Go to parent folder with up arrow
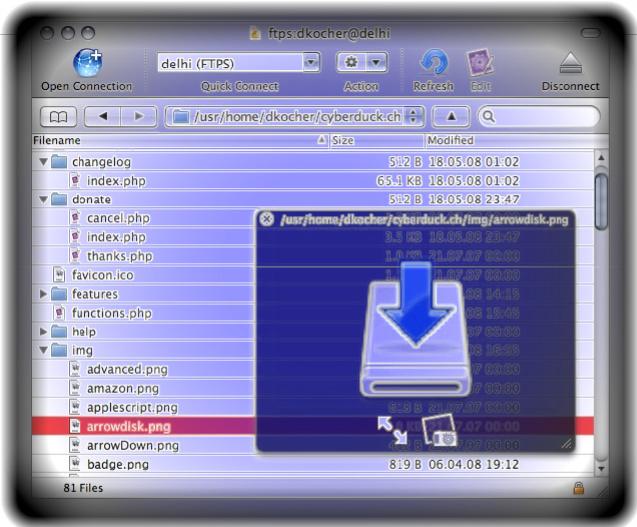The height and width of the screenshot is (527, 637). [x=451, y=117]
